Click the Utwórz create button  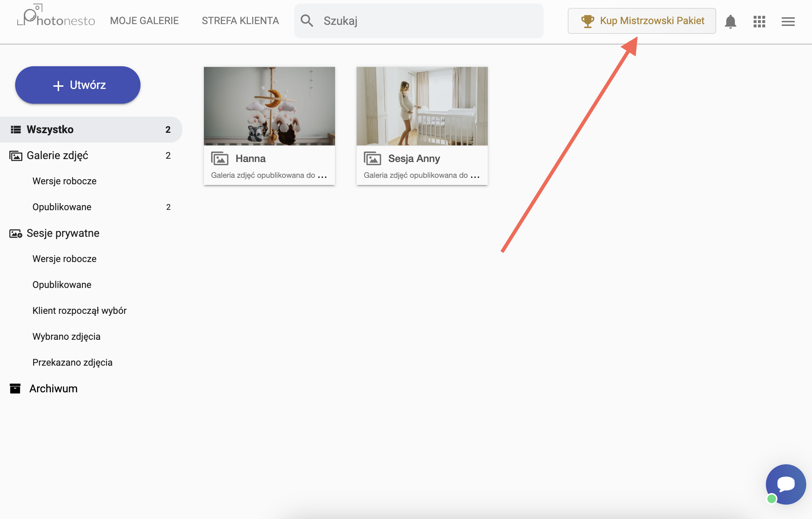[x=78, y=85]
